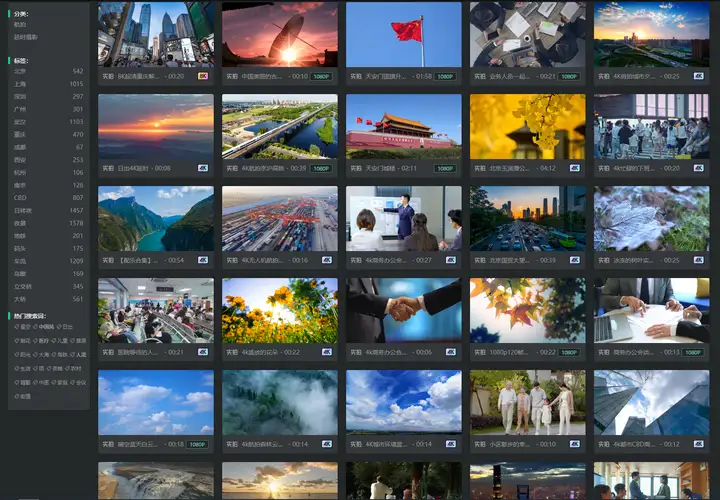Open the red sunset satellite dish thumbnail
Screen dimensions: 720x500
coord(280,34)
